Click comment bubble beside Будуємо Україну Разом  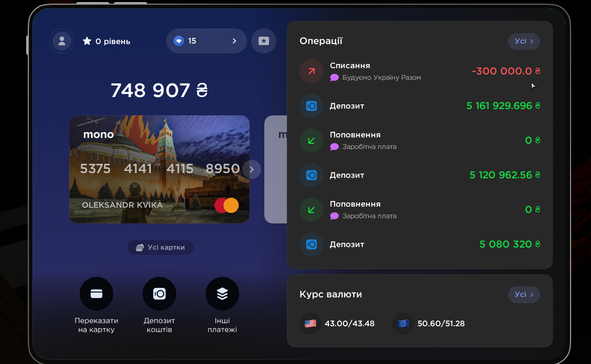point(335,78)
